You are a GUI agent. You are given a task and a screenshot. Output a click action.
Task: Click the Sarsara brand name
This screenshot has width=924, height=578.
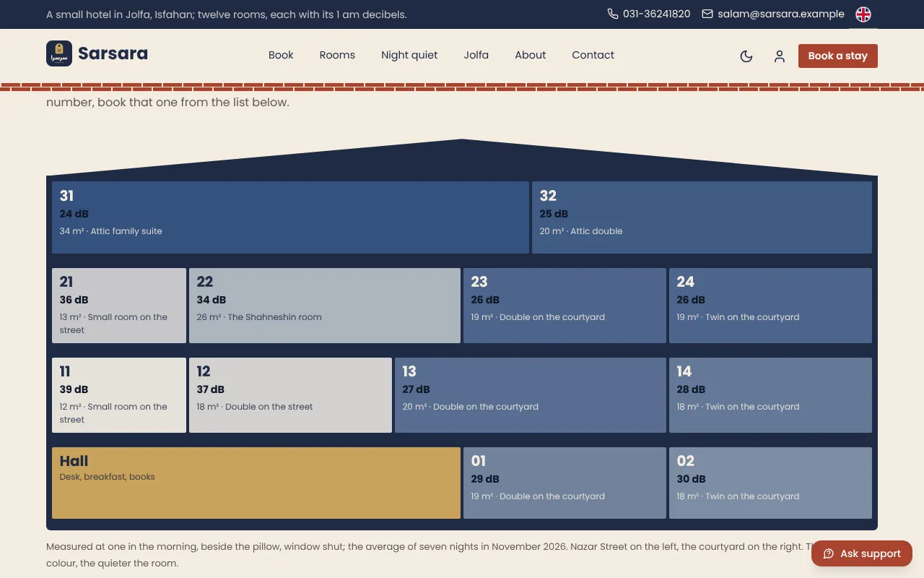[x=113, y=53]
